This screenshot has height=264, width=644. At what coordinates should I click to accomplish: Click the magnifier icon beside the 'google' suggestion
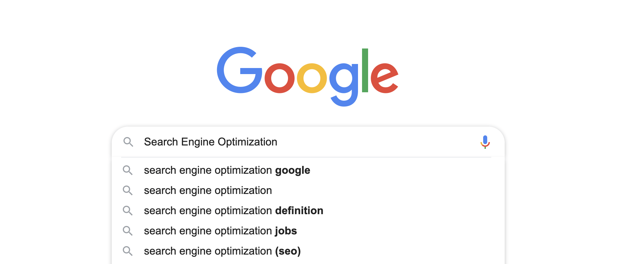[128, 170]
